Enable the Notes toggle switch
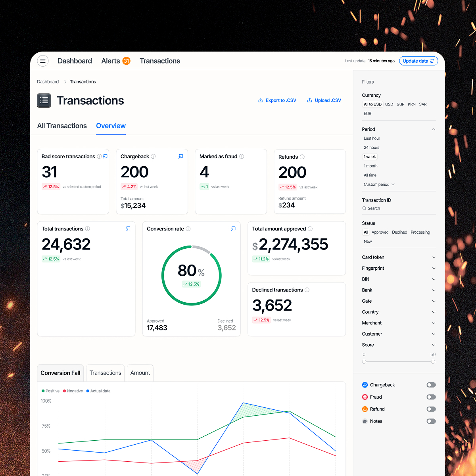 click(431, 421)
